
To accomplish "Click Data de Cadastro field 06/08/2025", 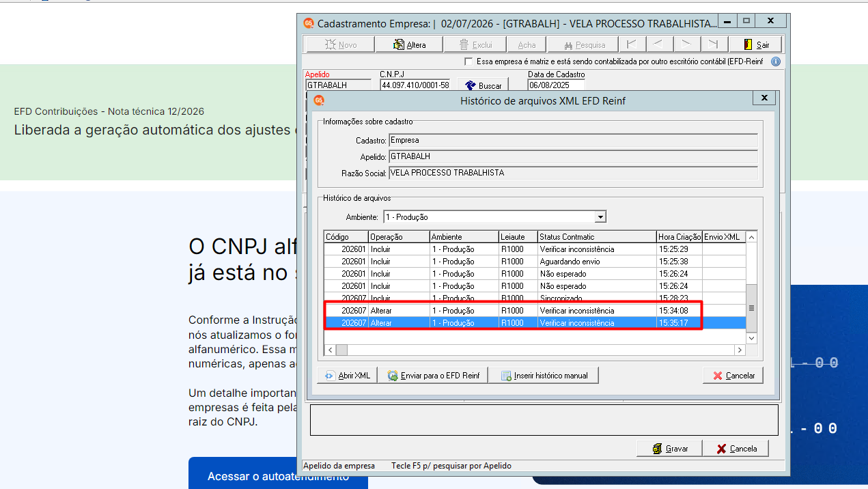I will tap(556, 85).
